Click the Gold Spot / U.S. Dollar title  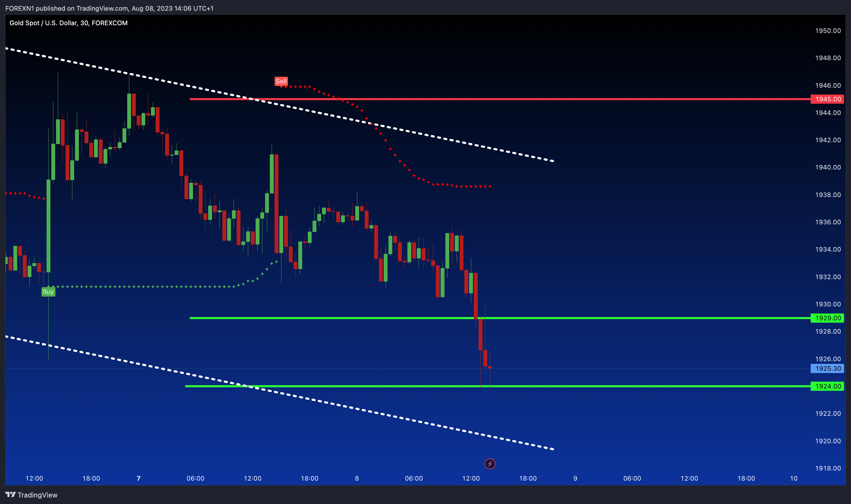click(68, 23)
